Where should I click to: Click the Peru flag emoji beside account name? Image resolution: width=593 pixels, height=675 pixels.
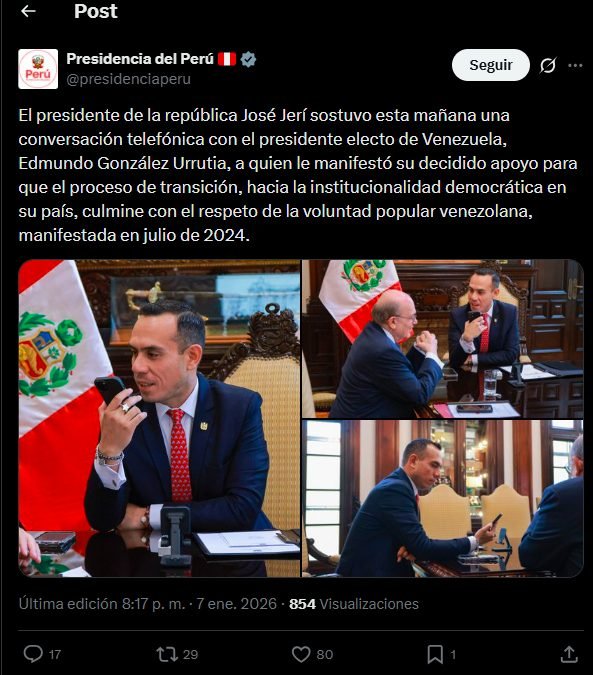227,59
